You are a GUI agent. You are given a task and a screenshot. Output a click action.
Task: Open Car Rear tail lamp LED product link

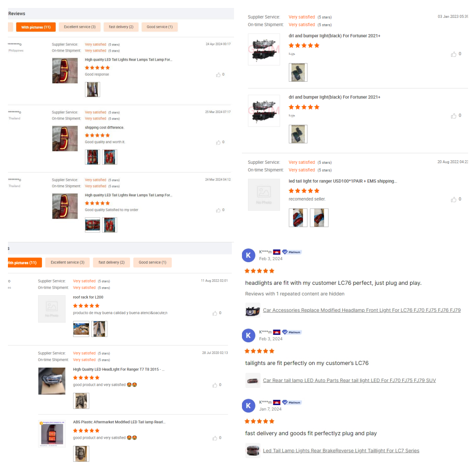(x=349, y=381)
